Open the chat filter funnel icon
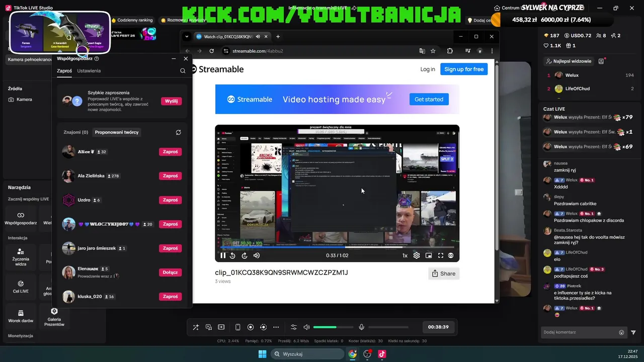Image resolution: width=644 pixels, height=362 pixels. point(633,332)
